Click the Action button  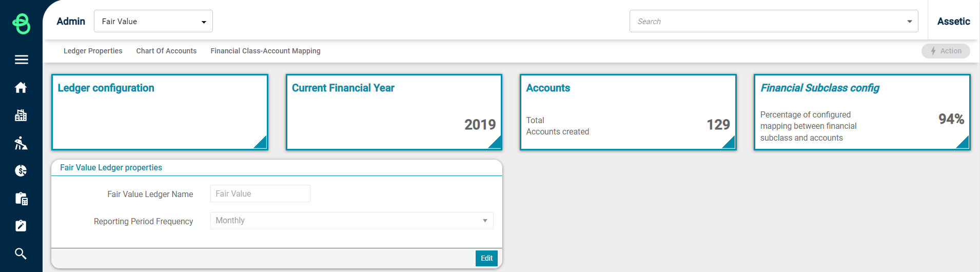(946, 51)
